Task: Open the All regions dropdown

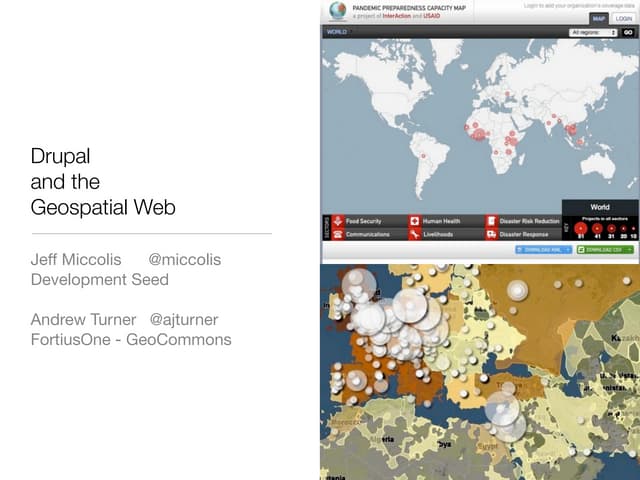Action: pyautogui.click(x=593, y=32)
